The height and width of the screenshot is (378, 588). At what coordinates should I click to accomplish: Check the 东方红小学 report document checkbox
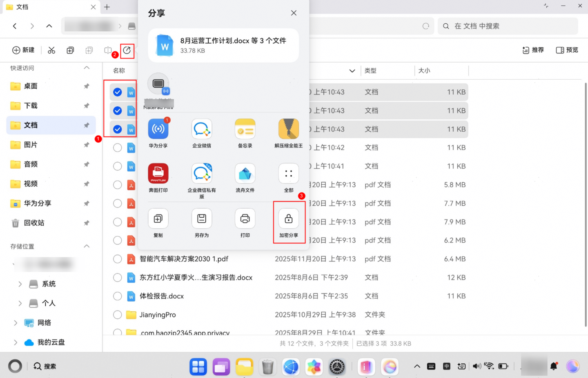click(117, 277)
